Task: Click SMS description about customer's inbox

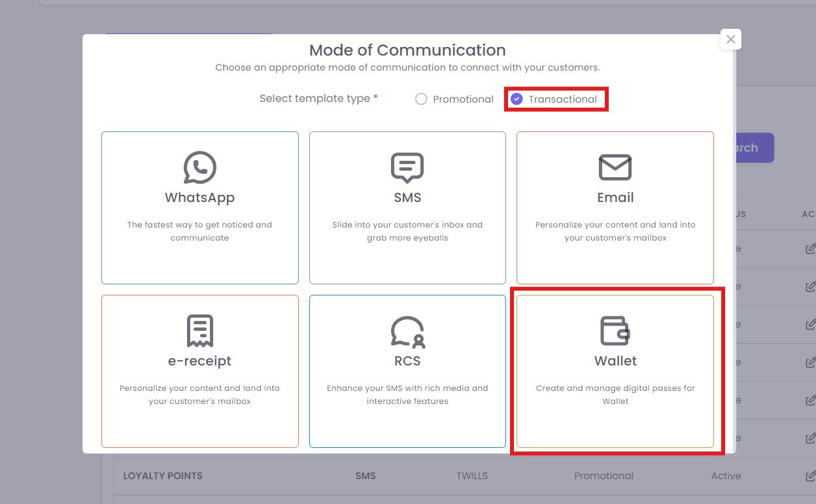Action: [407, 231]
